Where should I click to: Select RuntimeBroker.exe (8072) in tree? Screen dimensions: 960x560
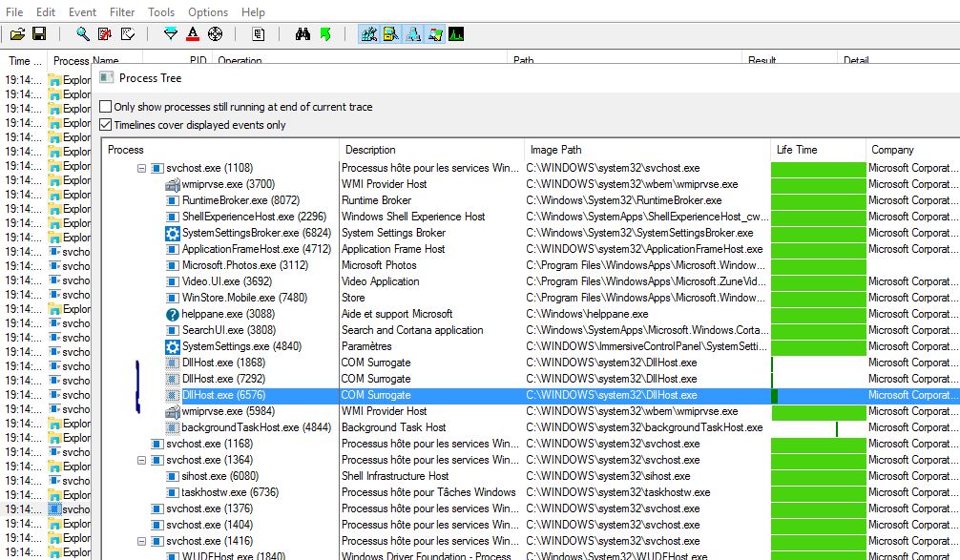click(240, 200)
